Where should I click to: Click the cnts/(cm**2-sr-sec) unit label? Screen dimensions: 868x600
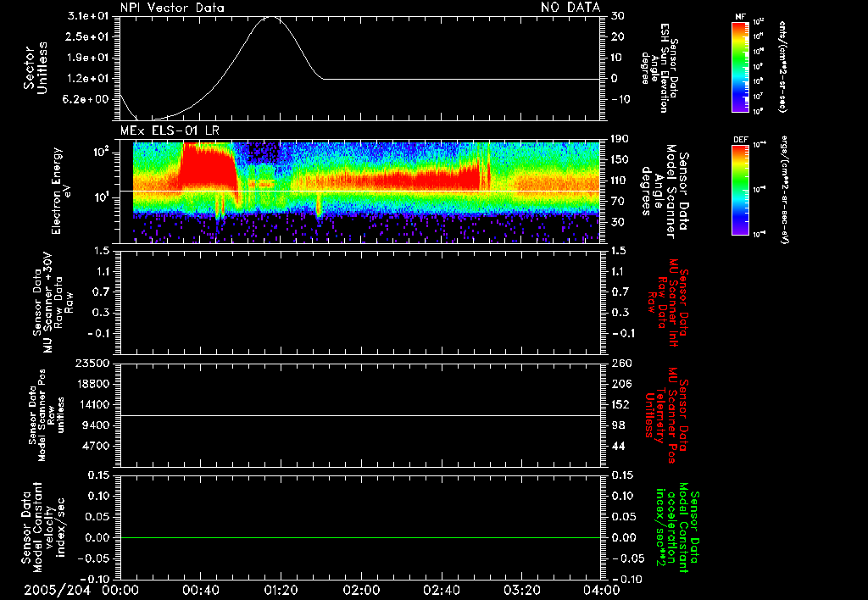[x=782, y=67]
